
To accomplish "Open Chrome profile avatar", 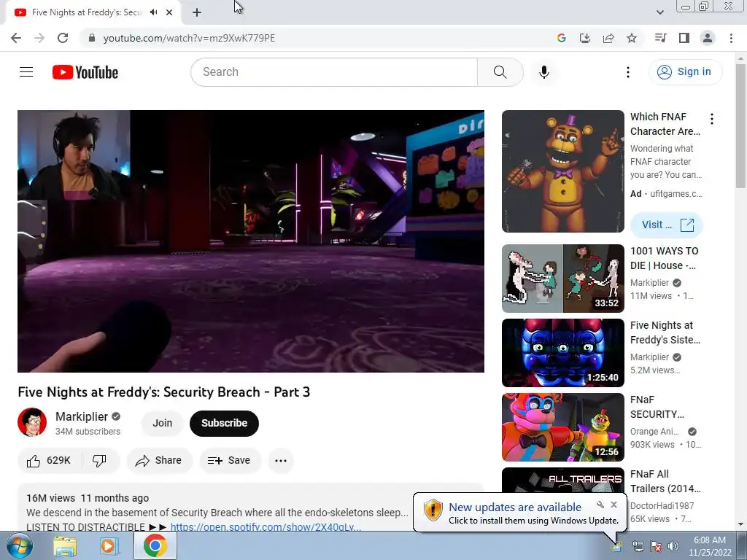I will 708,38.
